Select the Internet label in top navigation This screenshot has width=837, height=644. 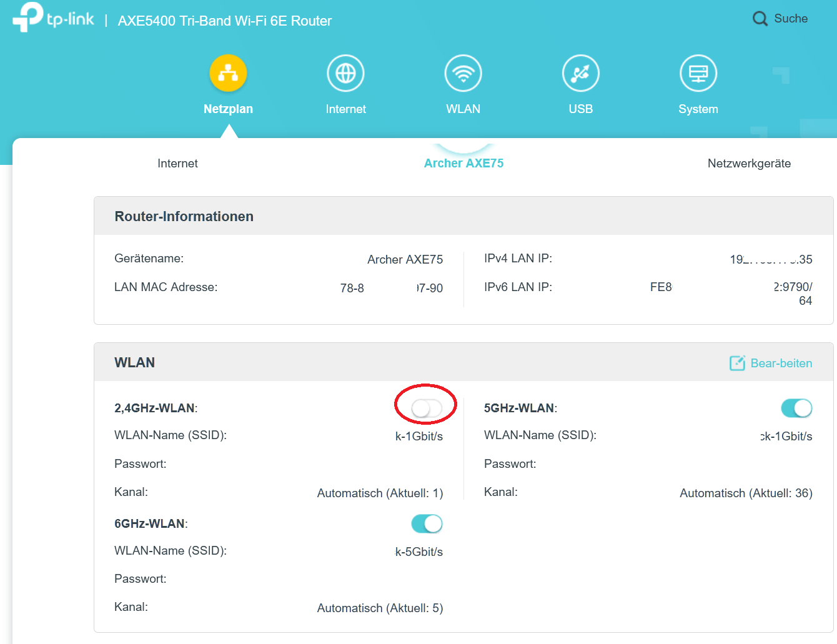[345, 109]
